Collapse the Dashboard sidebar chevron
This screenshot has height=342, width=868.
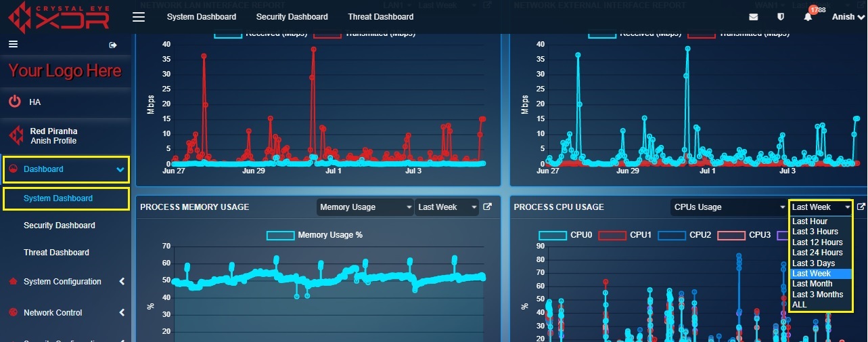coord(120,170)
